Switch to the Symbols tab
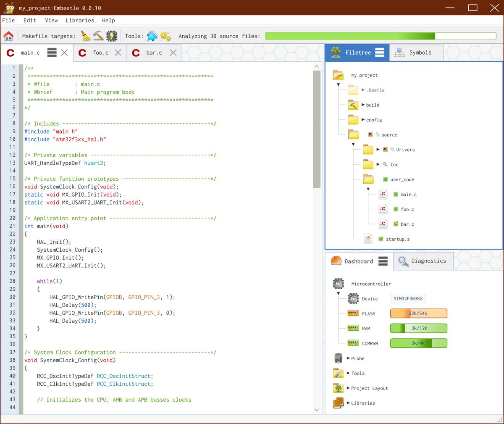The image size is (504, 424). [x=421, y=52]
